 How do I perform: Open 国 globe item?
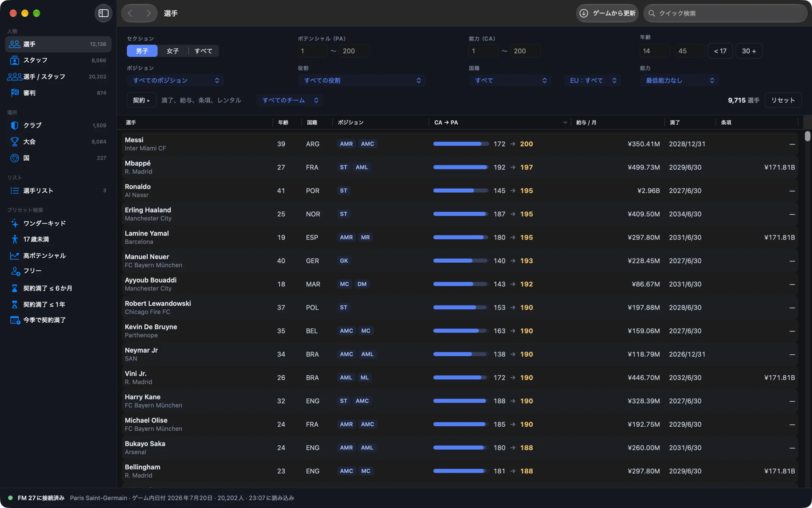[x=58, y=158]
